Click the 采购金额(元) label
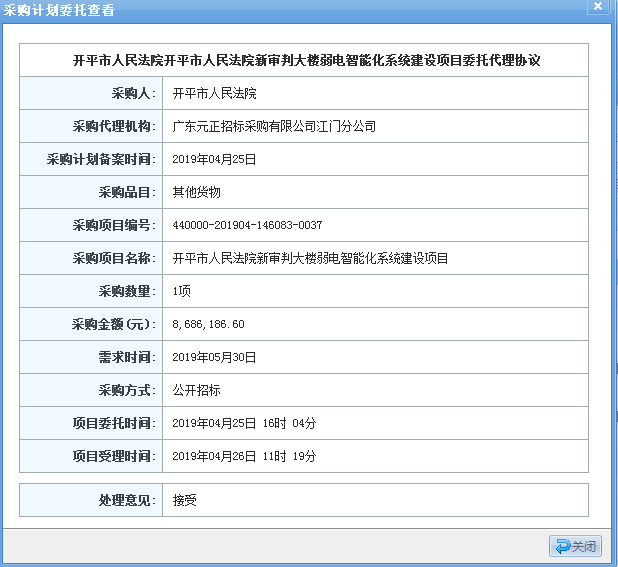Screen dimensions: 618x567 114,324
